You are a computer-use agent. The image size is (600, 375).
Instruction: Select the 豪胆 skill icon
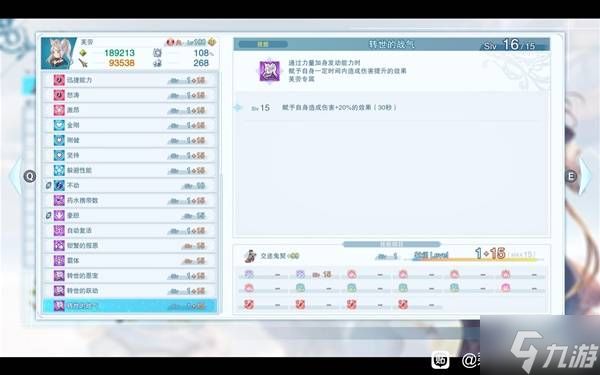59,215
